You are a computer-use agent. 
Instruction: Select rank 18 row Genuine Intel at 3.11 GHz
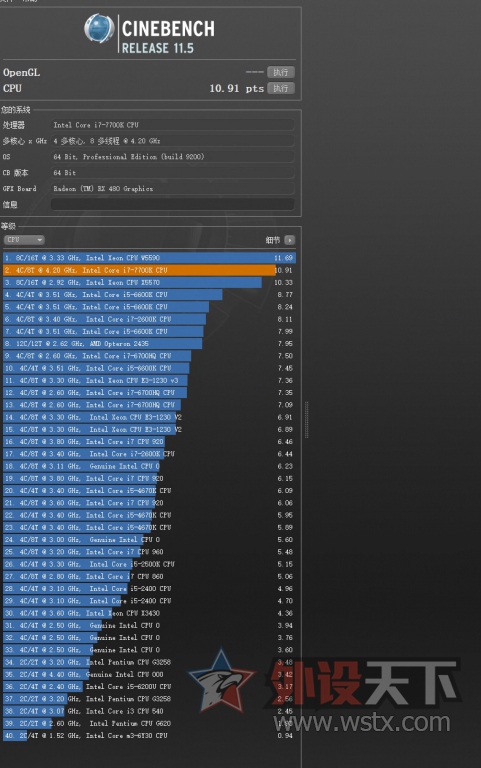tap(149, 466)
